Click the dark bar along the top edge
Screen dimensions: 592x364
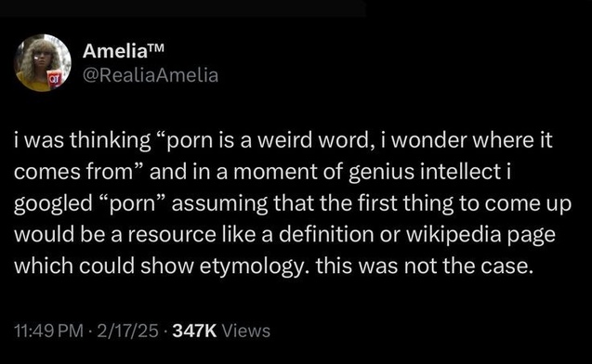pyautogui.click(x=183, y=8)
